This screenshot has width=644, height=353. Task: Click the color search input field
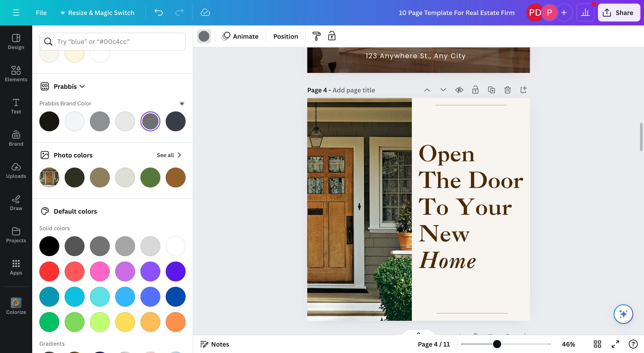point(112,42)
